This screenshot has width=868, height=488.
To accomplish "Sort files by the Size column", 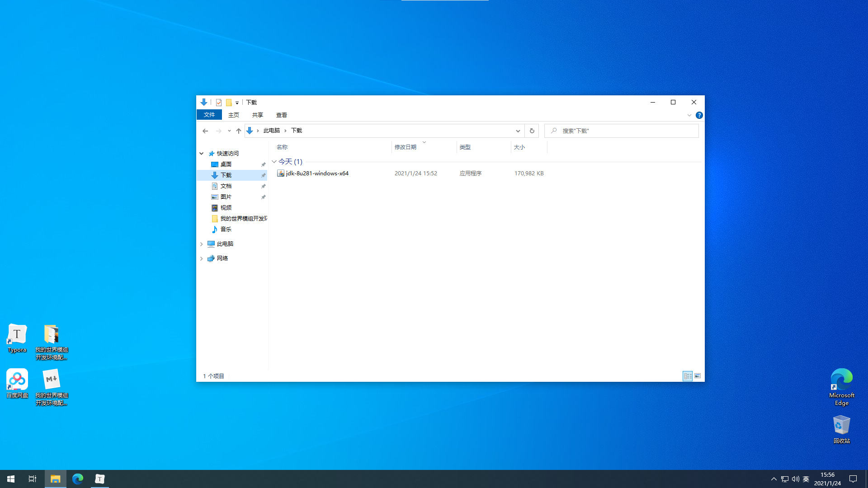I will pyautogui.click(x=519, y=147).
